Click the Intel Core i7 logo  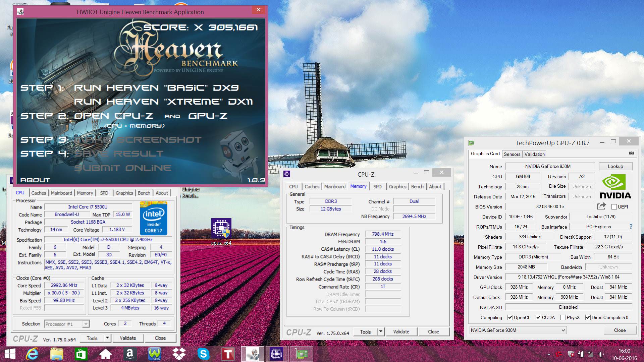click(154, 218)
